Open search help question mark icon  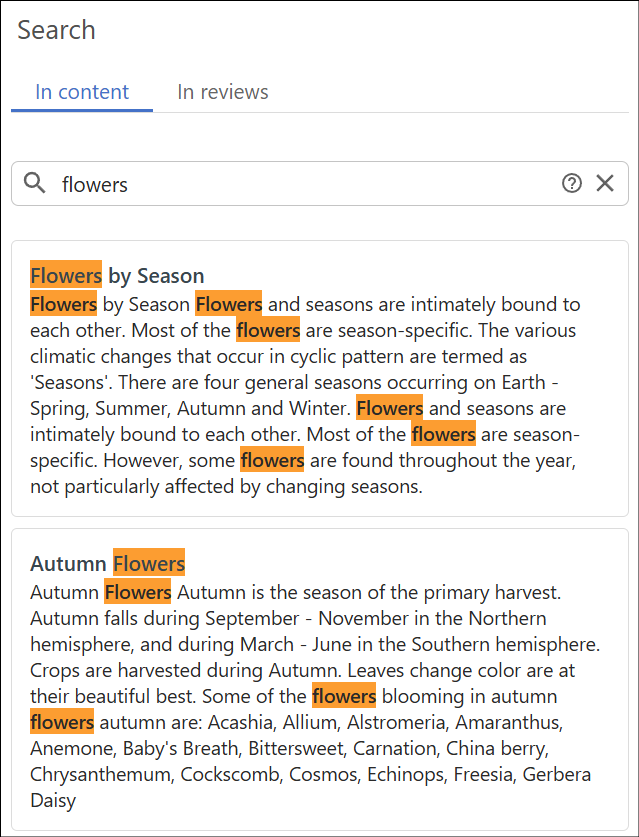(x=572, y=183)
